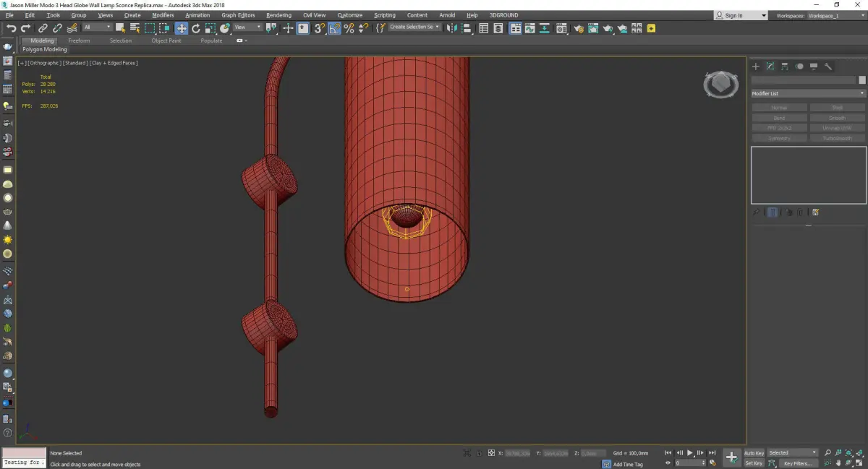Click the object color swatch in command panel
This screenshot has width=868, height=469.
pyautogui.click(x=861, y=80)
